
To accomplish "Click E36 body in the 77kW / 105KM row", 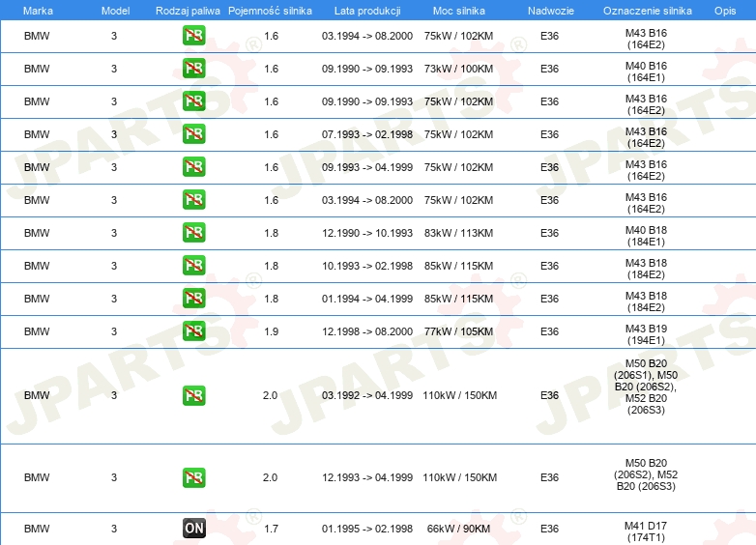I will pyautogui.click(x=550, y=331).
